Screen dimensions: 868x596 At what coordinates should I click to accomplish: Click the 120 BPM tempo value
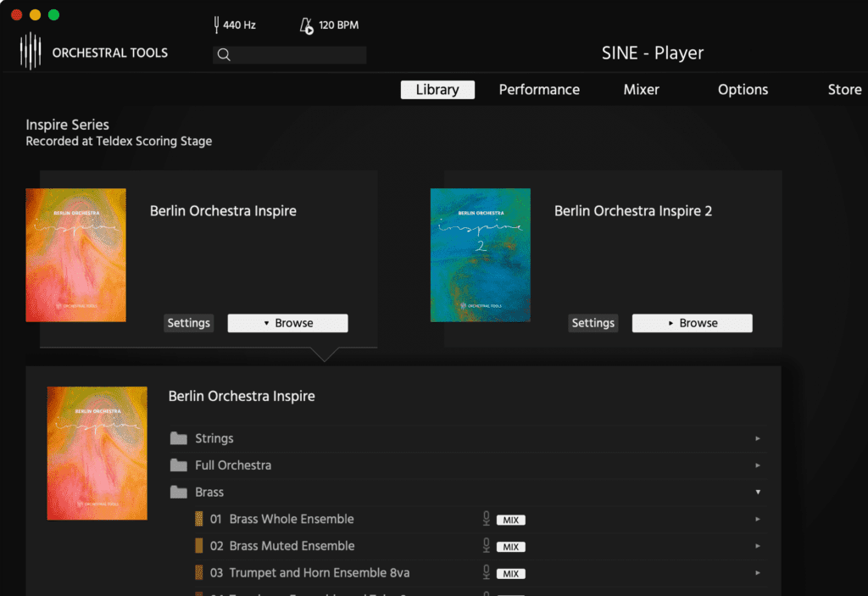point(338,25)
